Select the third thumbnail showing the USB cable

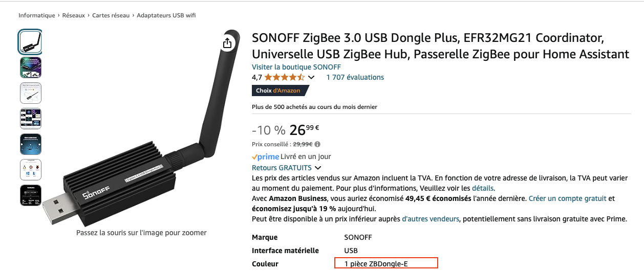coord(30,93)
